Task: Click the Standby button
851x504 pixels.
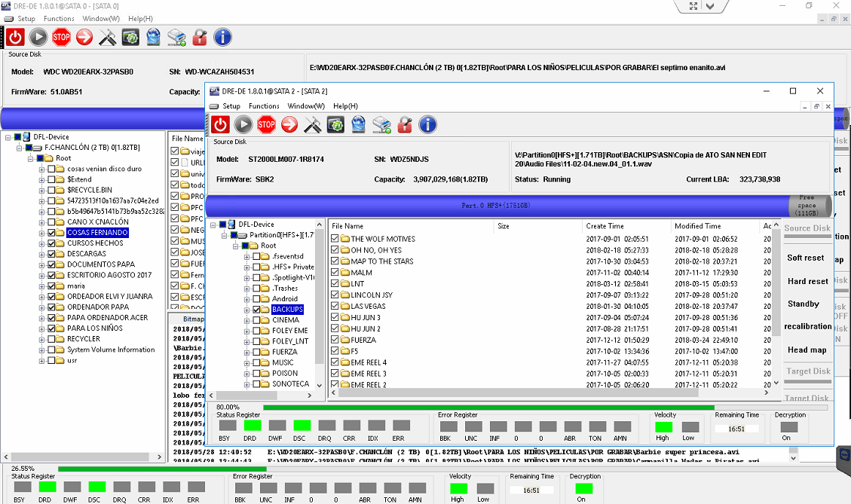Action: tap(804, 304)
